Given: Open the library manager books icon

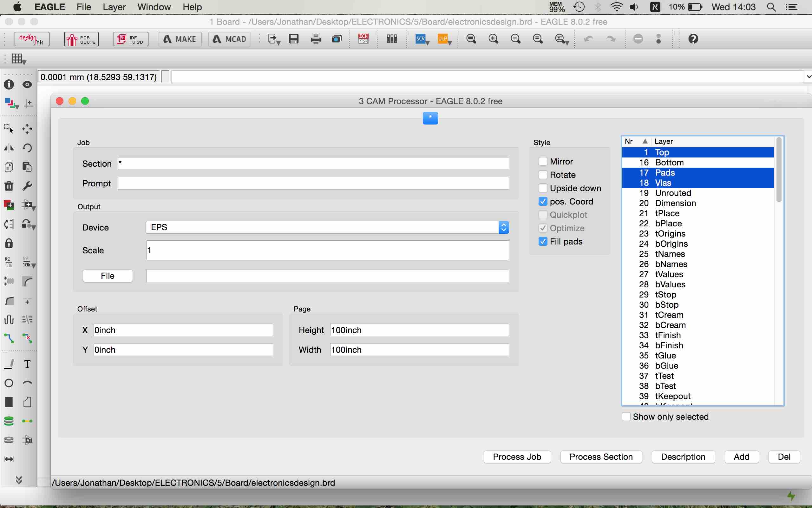Looking at the screenshot, I should [x=392, y=39].
